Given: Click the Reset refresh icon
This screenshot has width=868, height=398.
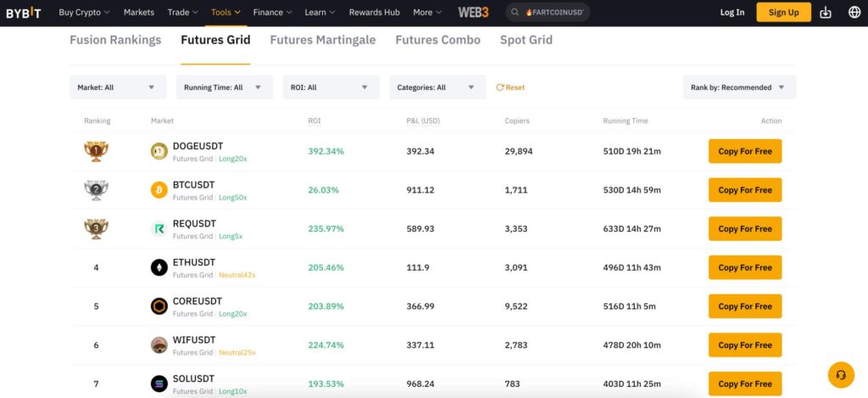Looking at the screenshot, I should coord(500,87).
